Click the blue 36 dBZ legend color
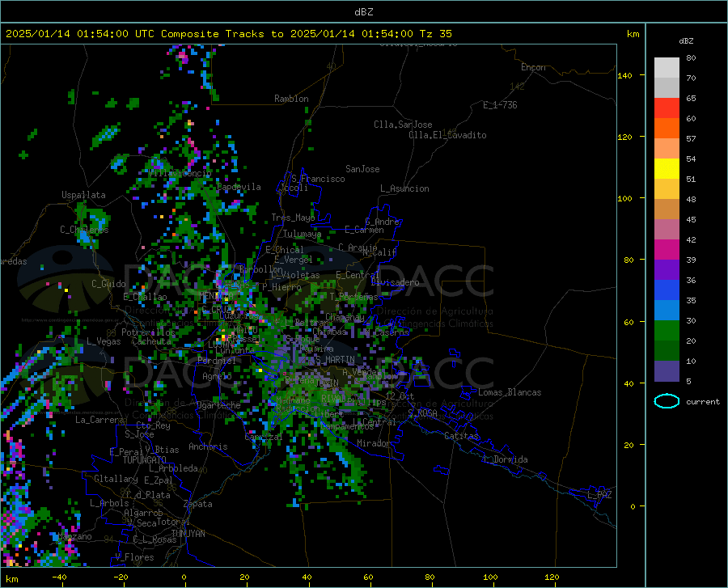 click(x=667, y=290)
